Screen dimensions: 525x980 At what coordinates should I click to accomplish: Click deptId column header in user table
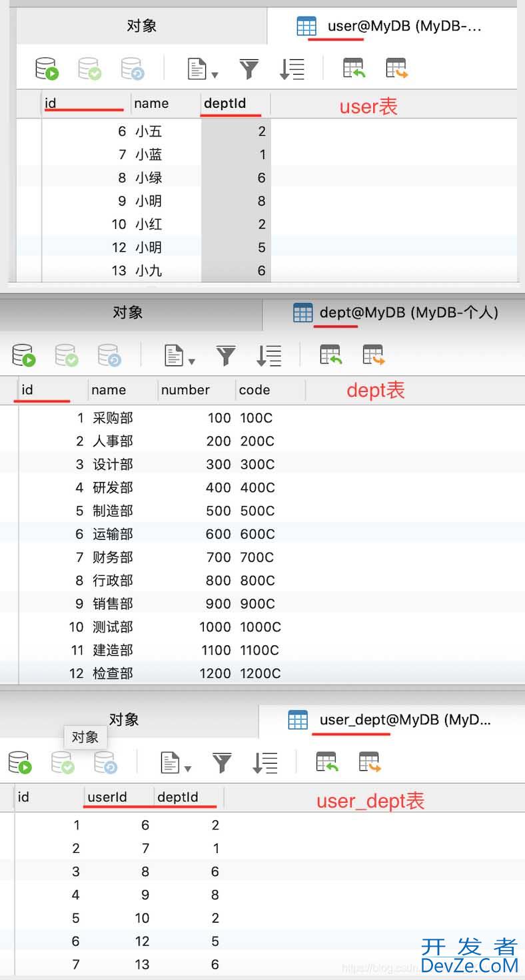pos(235,103)
